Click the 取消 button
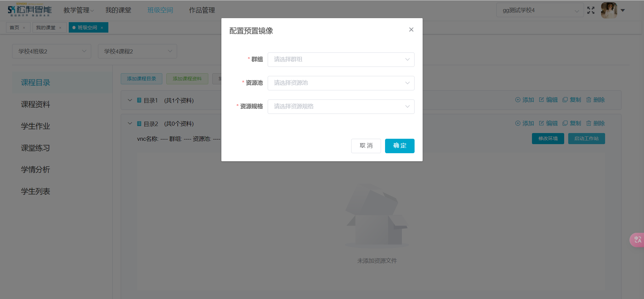 (366, 146)
